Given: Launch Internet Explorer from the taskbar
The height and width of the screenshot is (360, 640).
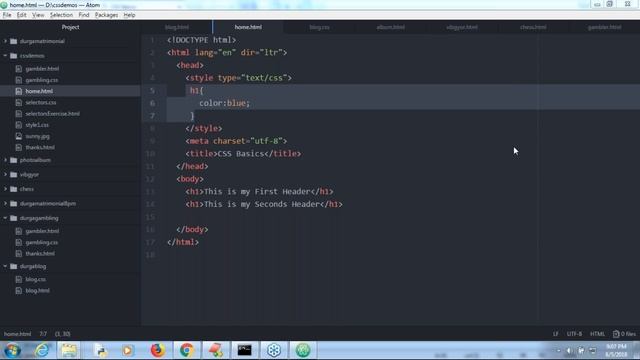Looking at the screenshot, I should pyautogui.click(x=41, y=350).
